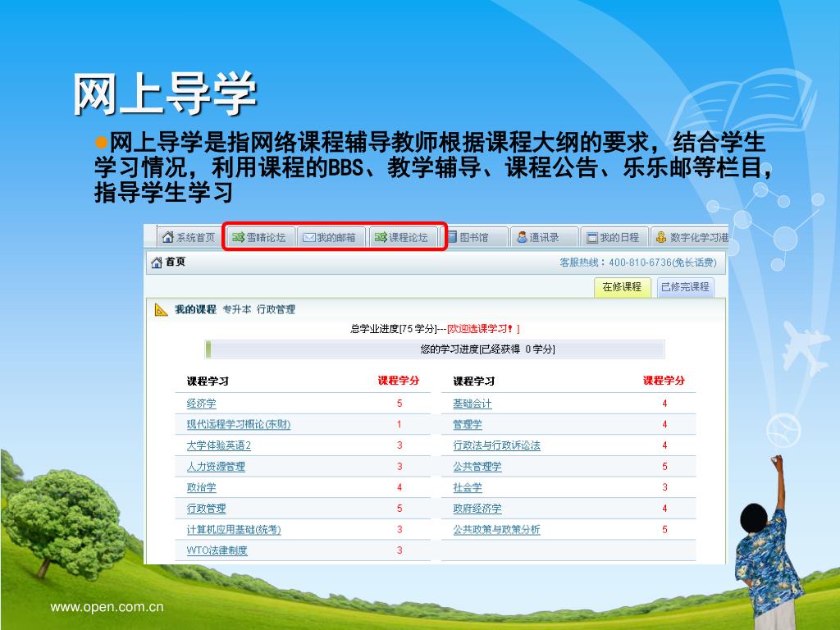Screen dimensions: 840x630
Task: Click credit value 5 in 经济学 row
Action: [399, 404]
